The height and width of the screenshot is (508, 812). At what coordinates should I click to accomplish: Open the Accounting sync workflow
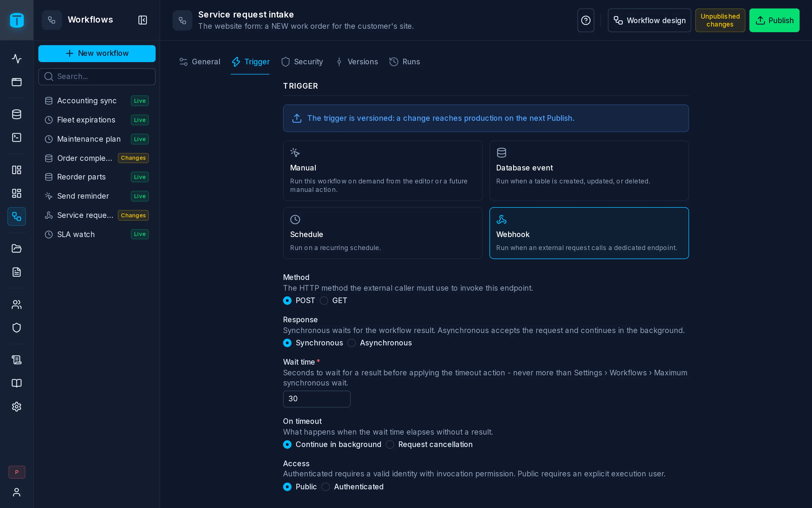[x=97, y=100]
